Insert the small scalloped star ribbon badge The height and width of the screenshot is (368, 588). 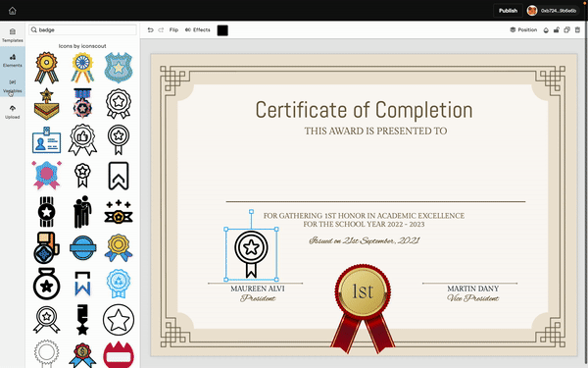coord(82,176)
